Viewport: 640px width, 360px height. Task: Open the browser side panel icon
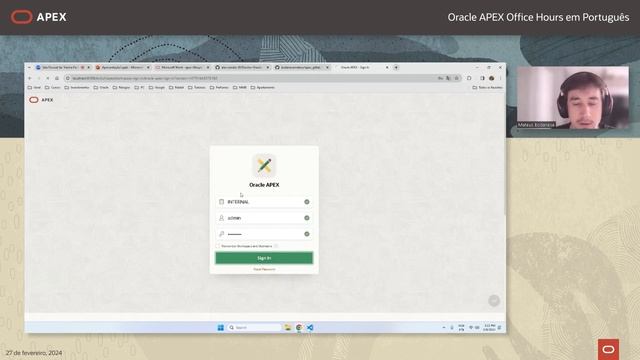point(482,78)
